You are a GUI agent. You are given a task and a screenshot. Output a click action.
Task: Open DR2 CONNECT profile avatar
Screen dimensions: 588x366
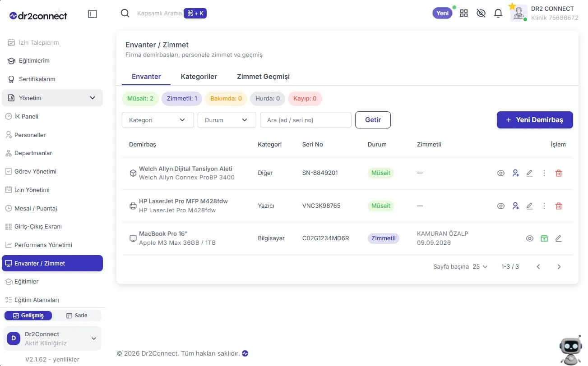tap(519, 13)
